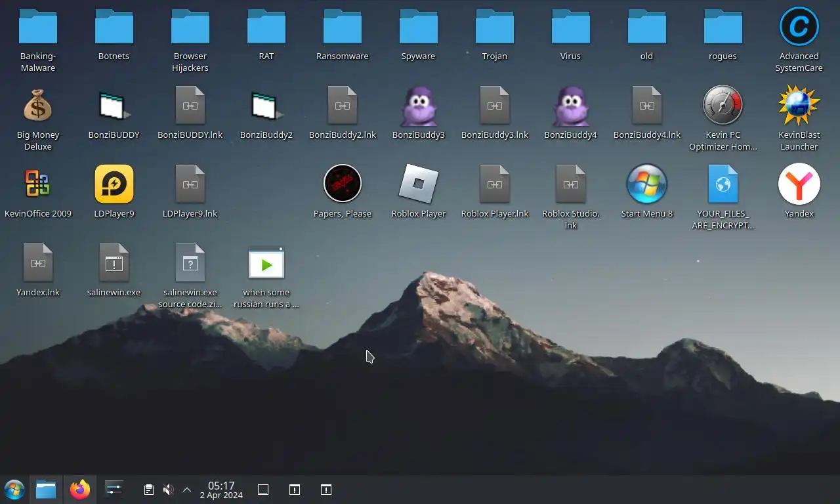The width and height of the screenshot is (840, 504).
Task: Open the Trojan folder
Action: [x=495, y=27]
